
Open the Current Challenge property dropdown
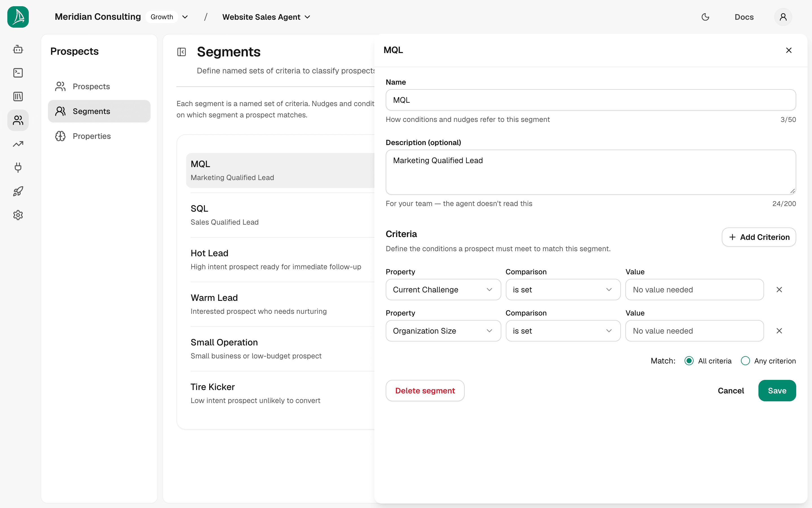(443, 290)
